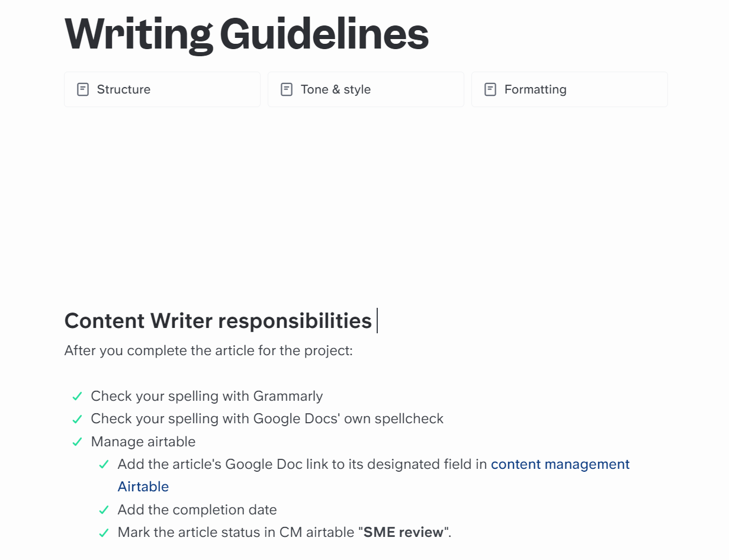The width and height of the screenshot is (729, 560).
Task: Click the page icon beside Formatting
Action: pos(490,89)
